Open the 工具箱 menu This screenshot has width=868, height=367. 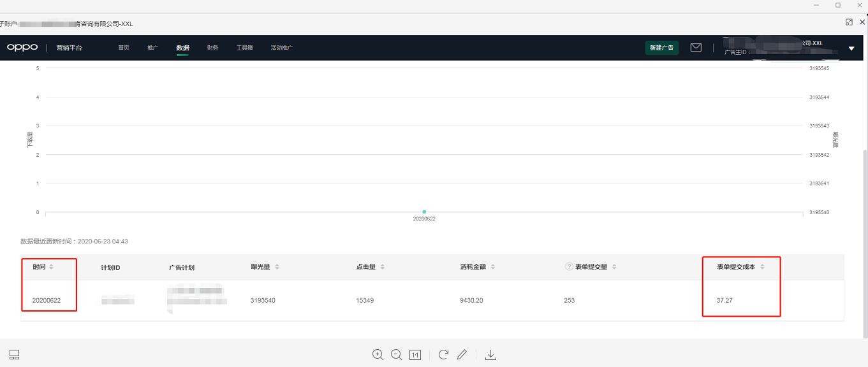click(244, 48)
